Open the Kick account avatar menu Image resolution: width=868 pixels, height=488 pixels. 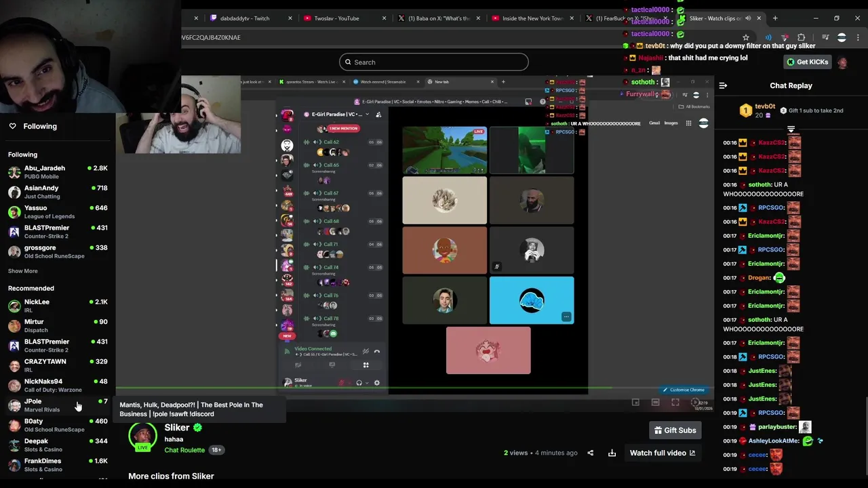(842, 62)
